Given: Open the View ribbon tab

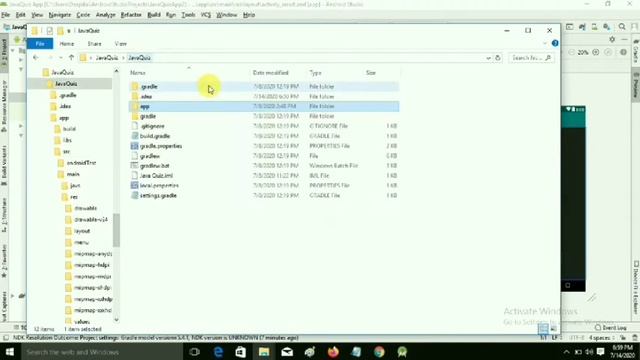Looking at the screenshot, I should click(x=120, y=44).
